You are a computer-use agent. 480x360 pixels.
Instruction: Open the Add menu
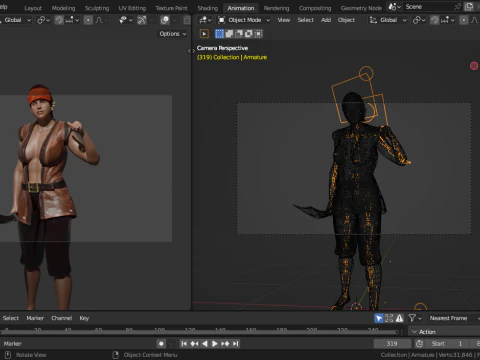[x=326, y=20]
